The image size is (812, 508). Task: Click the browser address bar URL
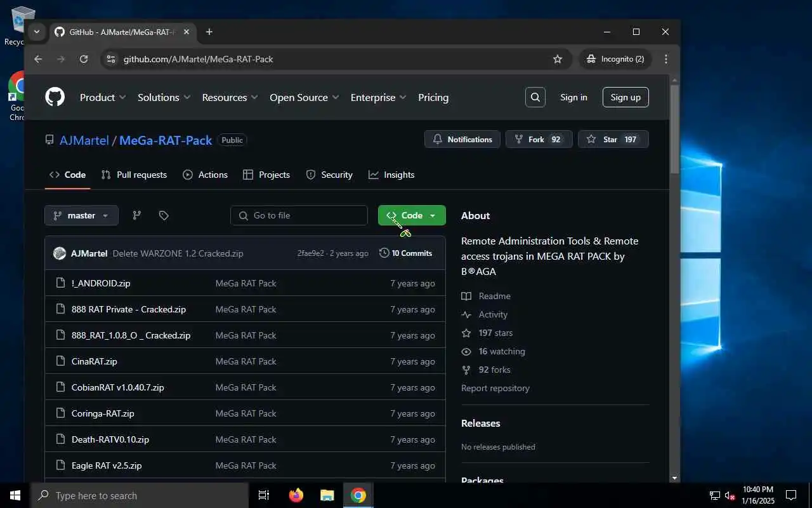198,59
